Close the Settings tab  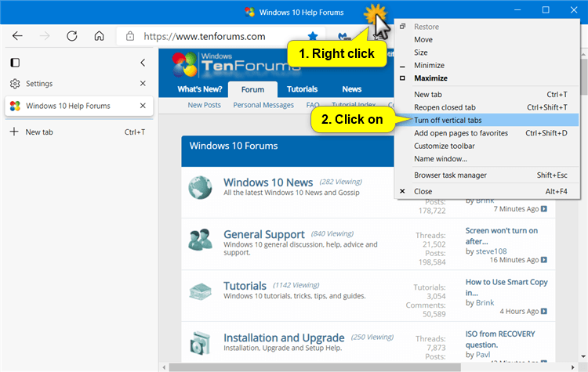pyautogui.click(x=143, y=83)
